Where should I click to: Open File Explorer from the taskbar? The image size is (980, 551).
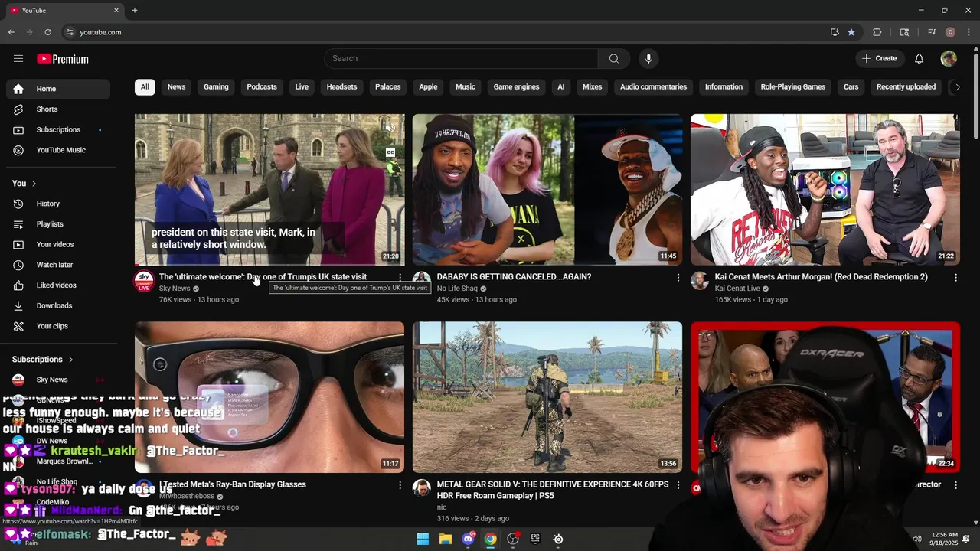pos(446,540)
